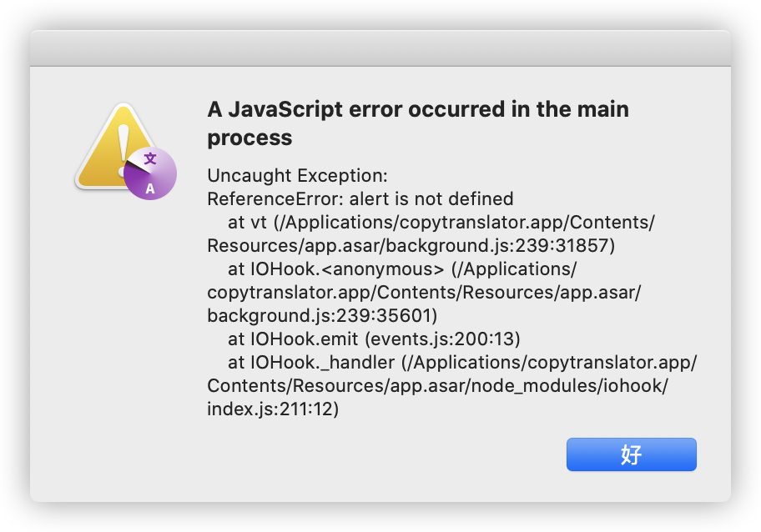The image size is (761, 532).
Task: Select the app icon overlapping the warning sign
Action: point(151,173)
